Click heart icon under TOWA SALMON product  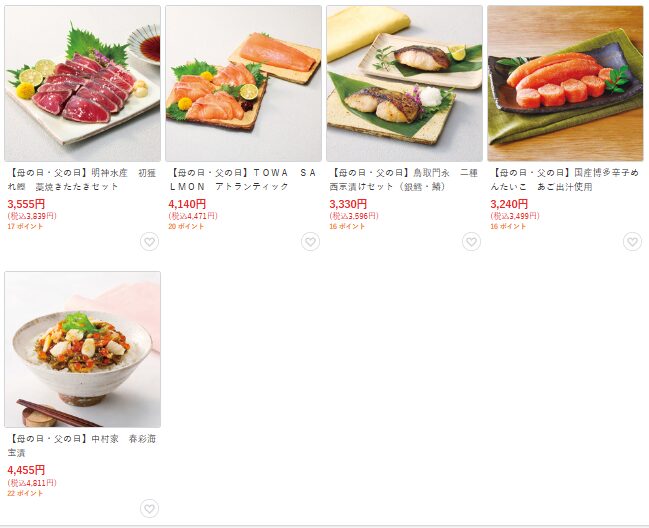[x=310, y=242]
